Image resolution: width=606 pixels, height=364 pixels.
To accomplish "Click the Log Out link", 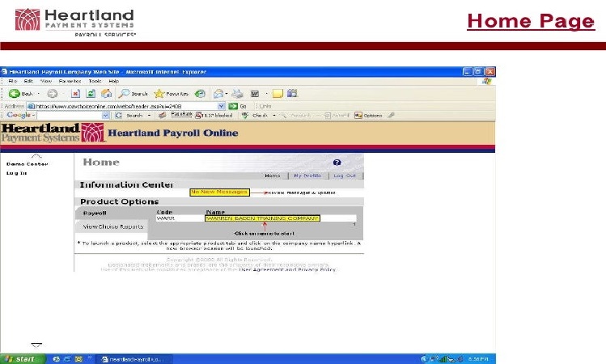I will click(x=345, y=176).
